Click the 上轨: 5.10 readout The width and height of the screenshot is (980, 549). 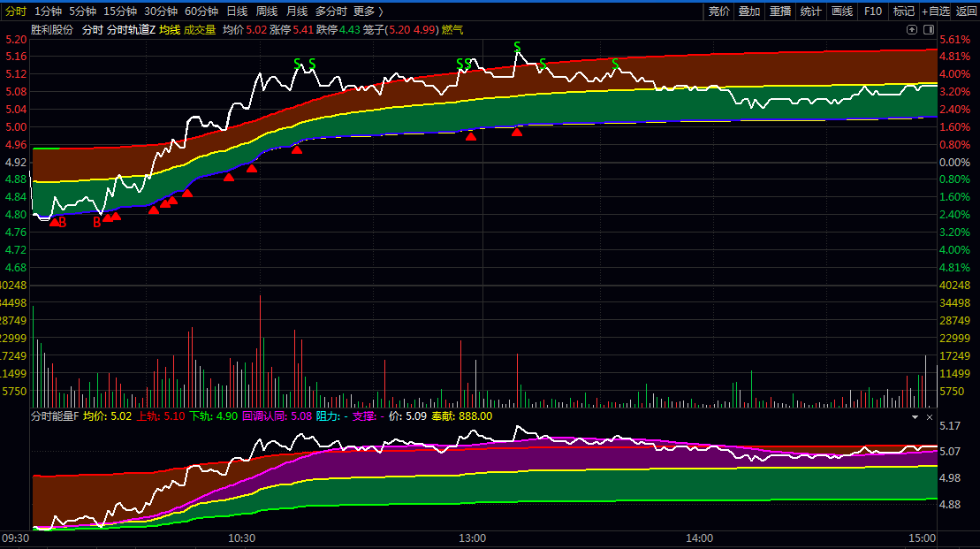point(161,416)
